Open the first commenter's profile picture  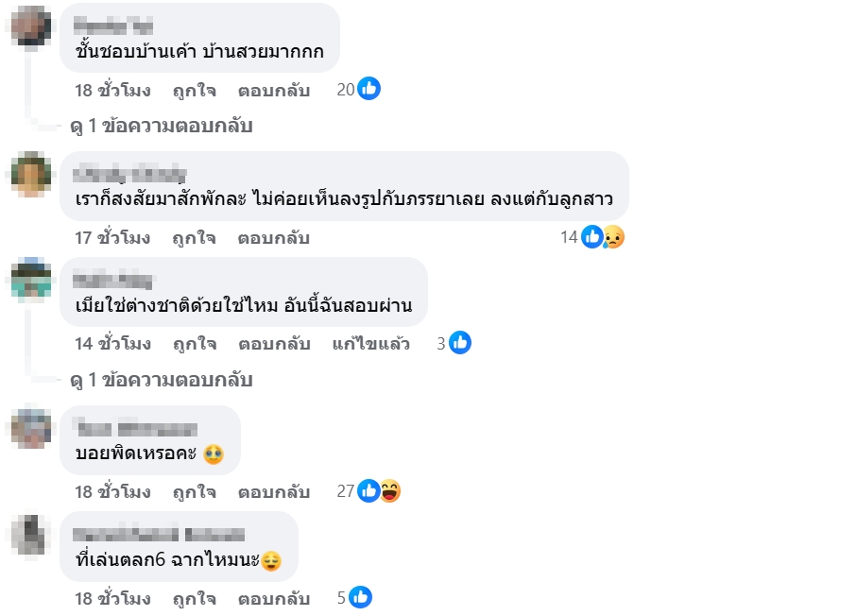pos(32,25)
